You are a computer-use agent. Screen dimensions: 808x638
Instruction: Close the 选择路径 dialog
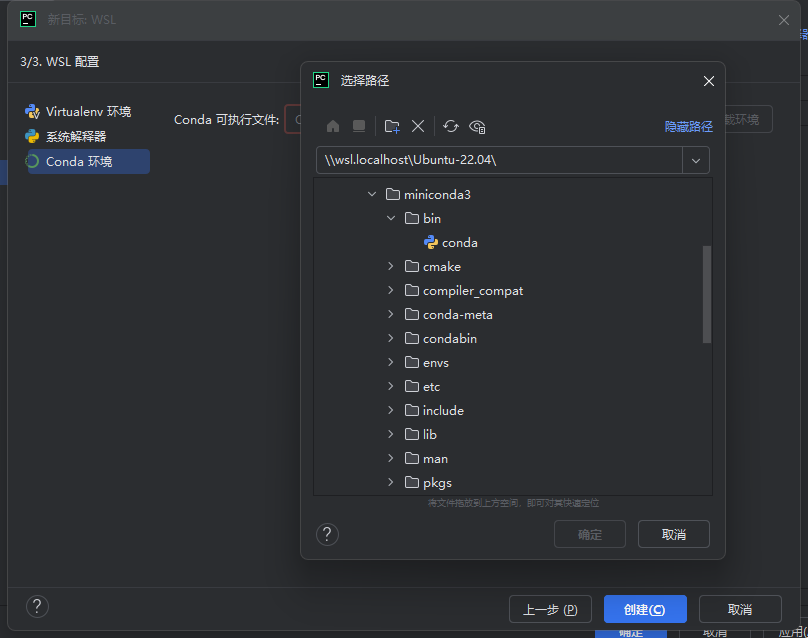pyautogui.click(x=709, y=81)
